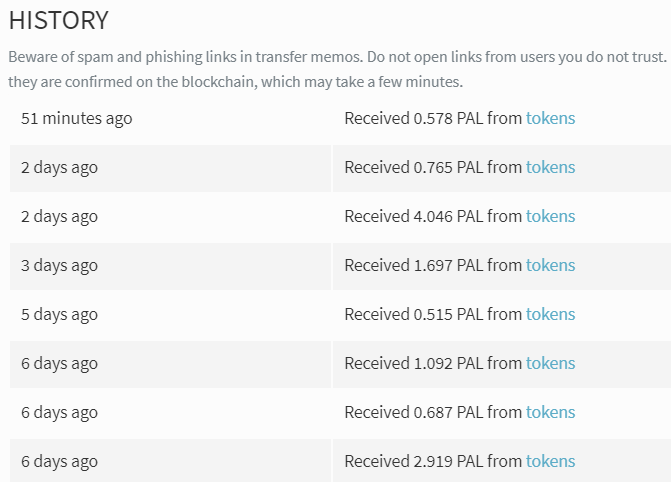
Task: Click timestamp of the 2.919 PAL transfer
Action: [x=59, y=462]
